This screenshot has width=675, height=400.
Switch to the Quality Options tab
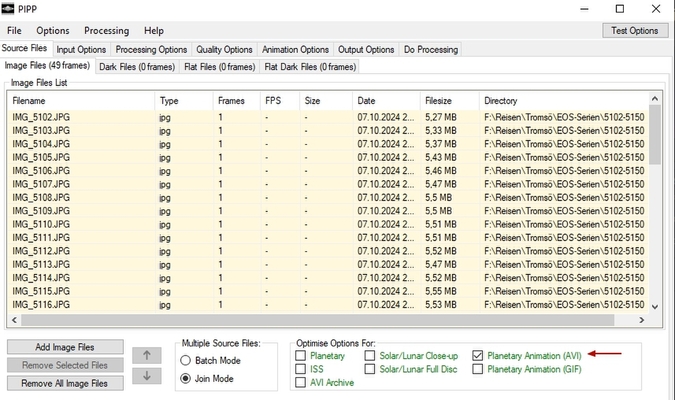coord(224,49)
